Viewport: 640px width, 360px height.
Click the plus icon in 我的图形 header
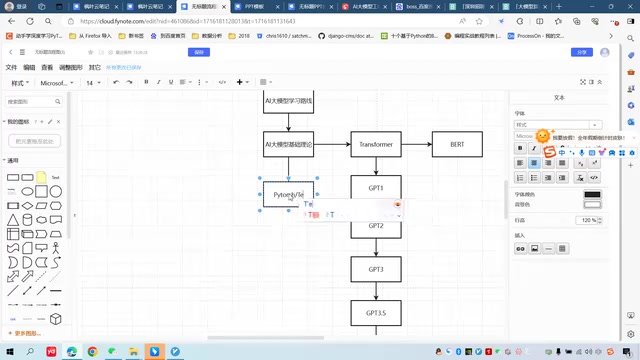[x=42, y=122]
